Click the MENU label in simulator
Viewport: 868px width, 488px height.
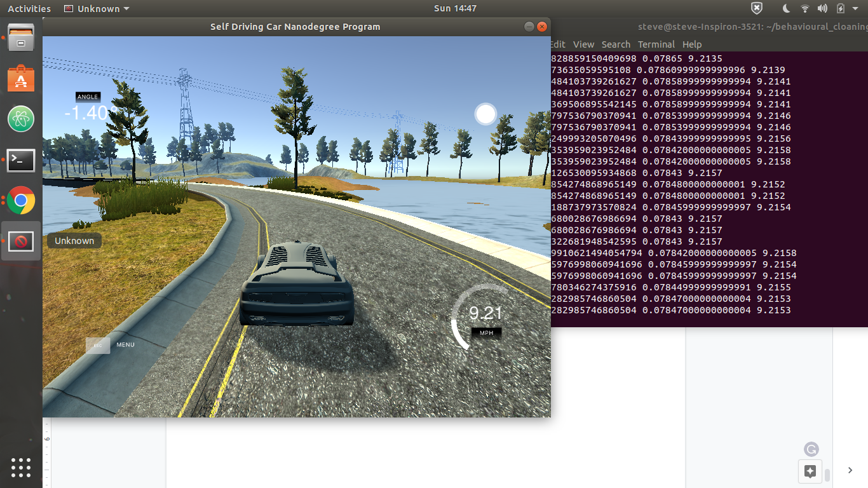click(125, 345)
